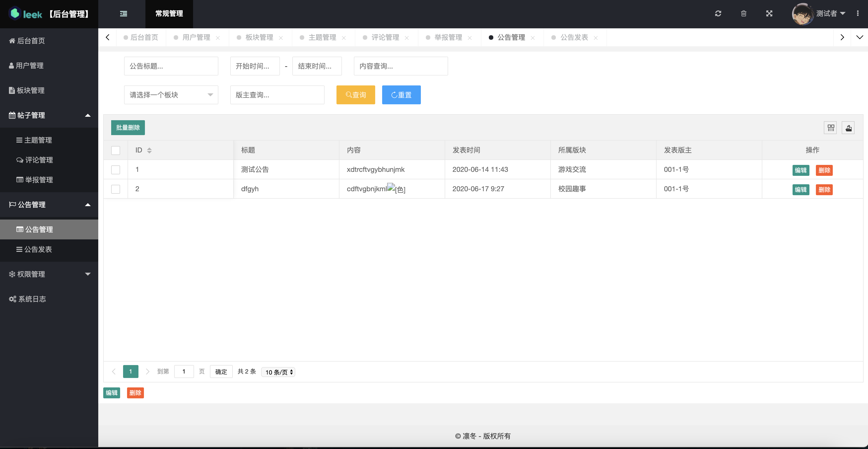
Task: Close the 评论管理 tab
Action: pos(407,38)
